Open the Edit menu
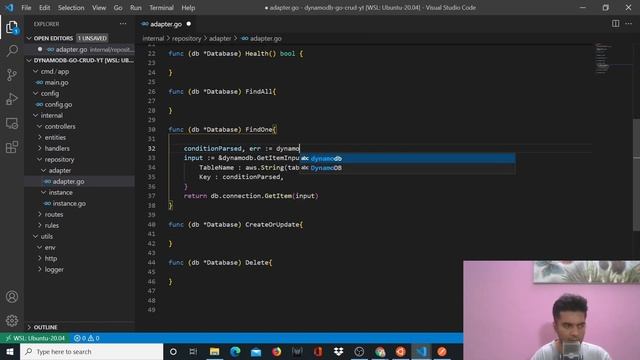This screenshot has height=360, width=640. (44, 8)
